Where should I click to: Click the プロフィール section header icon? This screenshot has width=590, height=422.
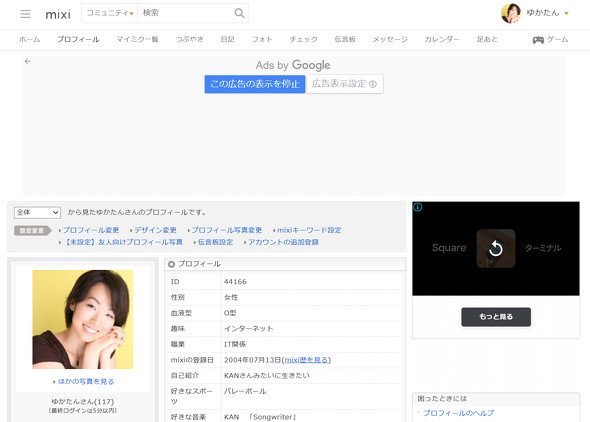point(172,264)
